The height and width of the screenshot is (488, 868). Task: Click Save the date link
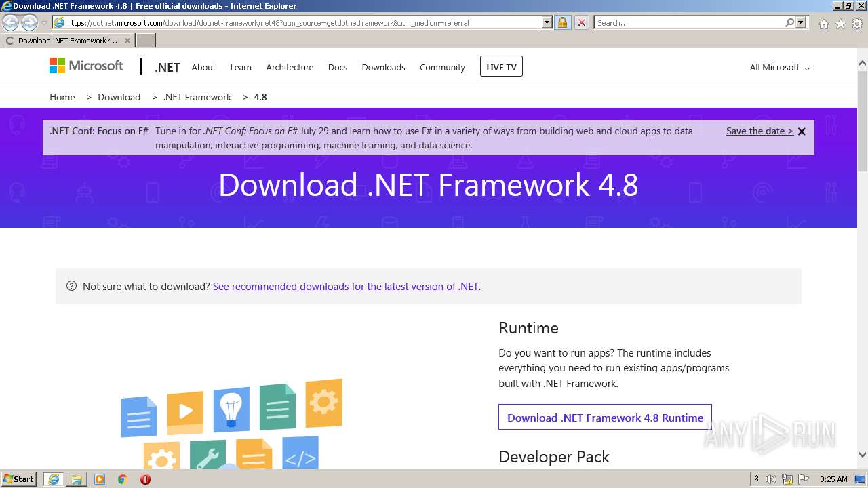(x=759, y=131)
